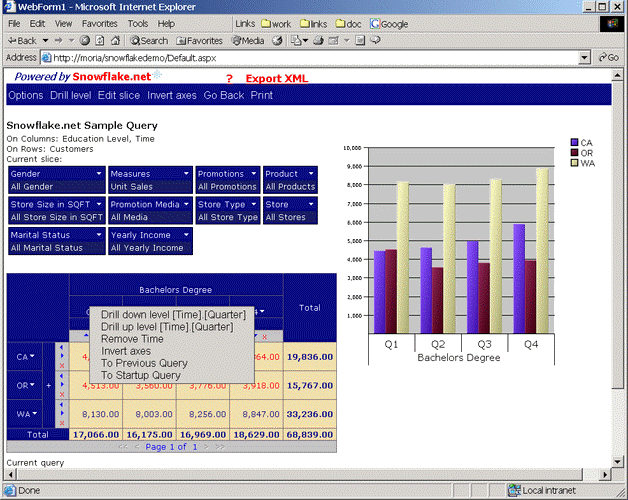The width and height of the screenshot is (628, 500).
Task: Click the Export XML link
Action: pyautogui.click(x=277, y=79)
